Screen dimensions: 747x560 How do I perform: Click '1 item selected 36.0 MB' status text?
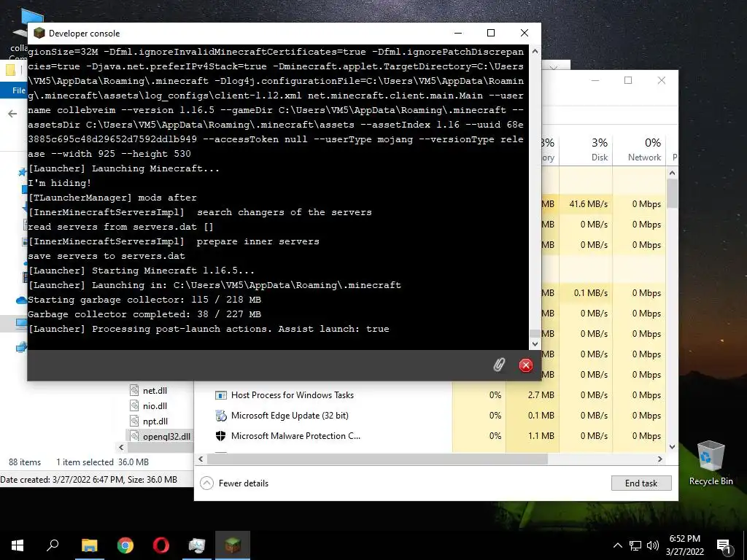point(102,462)
